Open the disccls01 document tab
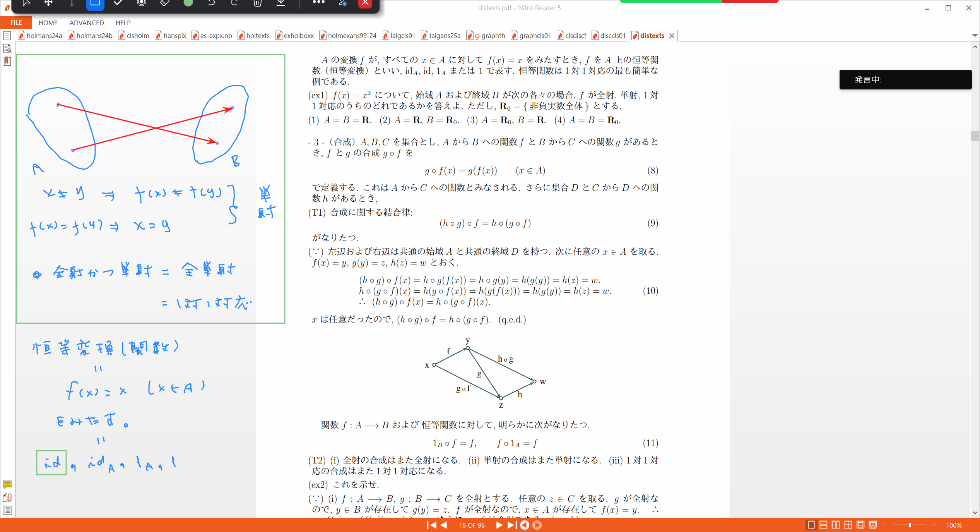Viewport: 980px width, 532px height. pos(609,36)
